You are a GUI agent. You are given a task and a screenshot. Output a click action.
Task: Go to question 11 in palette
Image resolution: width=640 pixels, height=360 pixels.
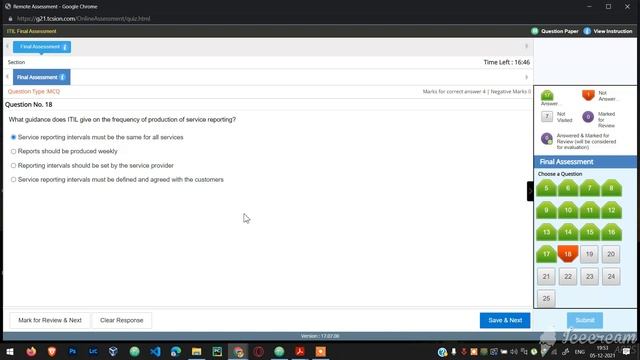pyautogui.click(x=589, y=210)
